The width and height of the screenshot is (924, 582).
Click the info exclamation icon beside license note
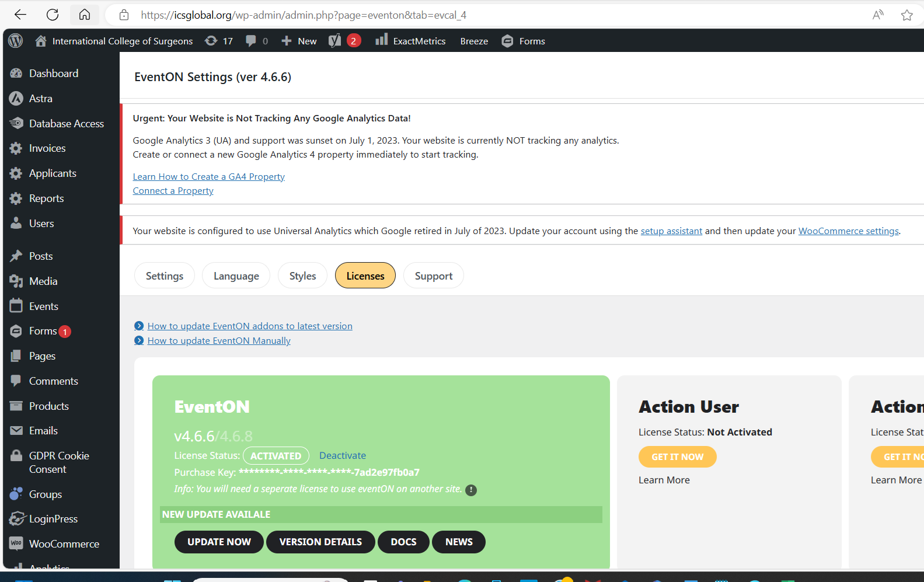(x=471, y=490)
